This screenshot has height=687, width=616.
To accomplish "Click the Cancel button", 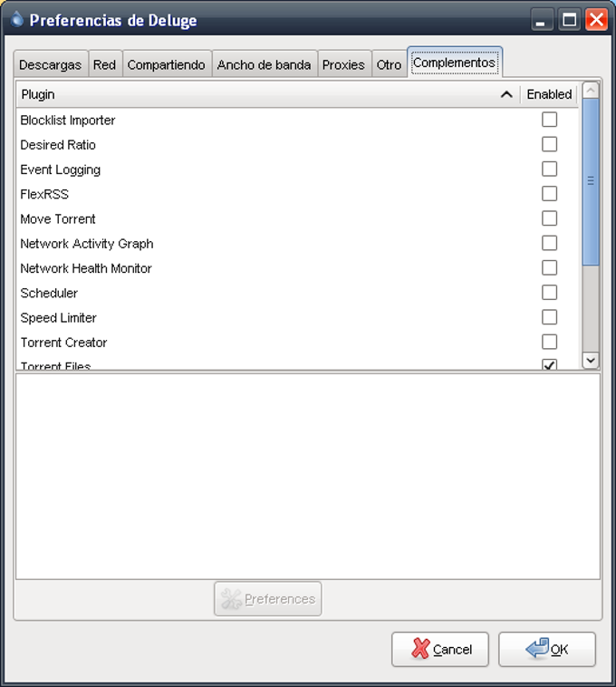I will click(440, 649).
